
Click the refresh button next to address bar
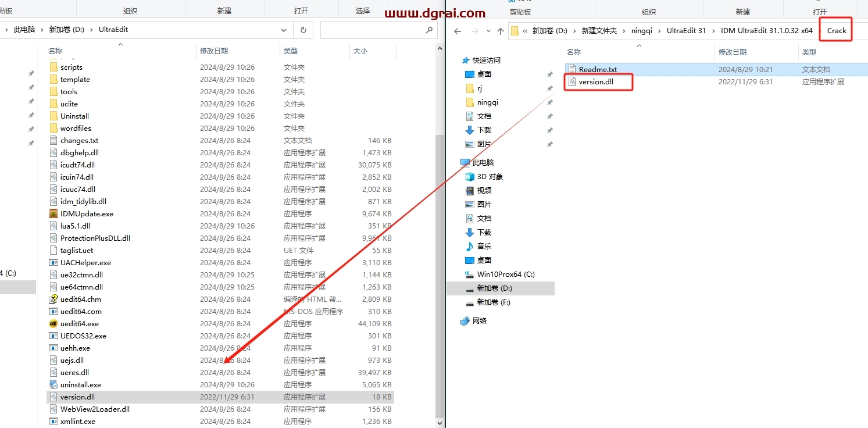(x=303, y=30)
